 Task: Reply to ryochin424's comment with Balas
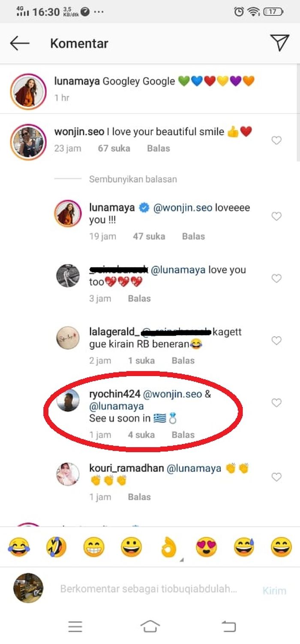(x=183, y=435)
